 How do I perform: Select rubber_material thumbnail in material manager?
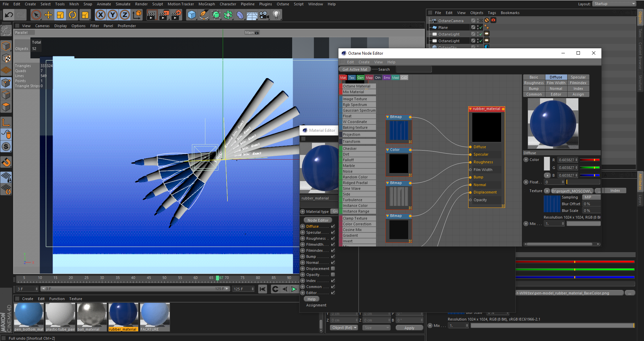(123, 317)
